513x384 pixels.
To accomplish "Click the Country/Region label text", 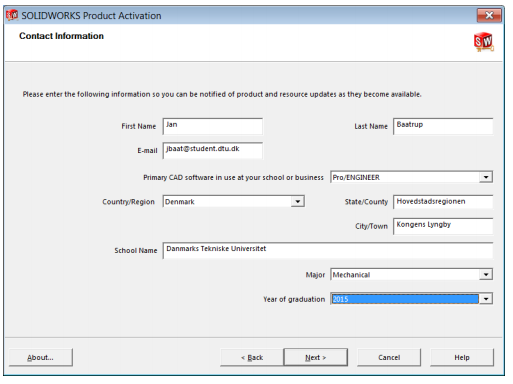I will tap(128, 202).
